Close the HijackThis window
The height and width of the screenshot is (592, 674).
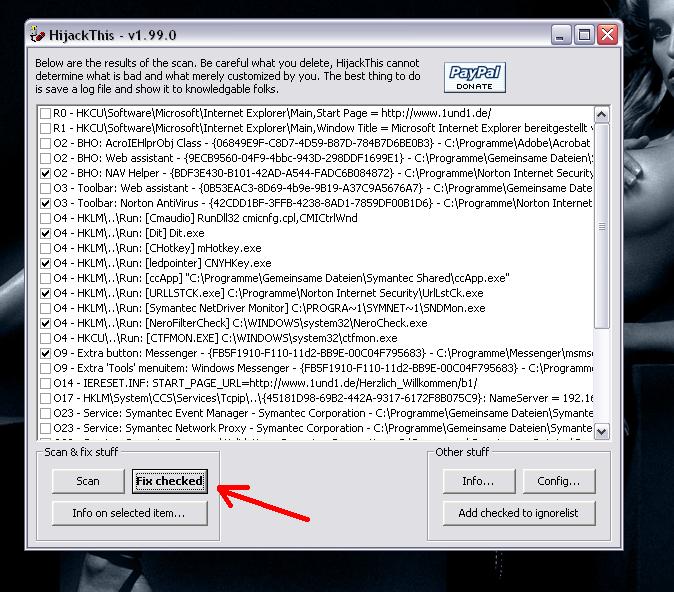point(608,35)
